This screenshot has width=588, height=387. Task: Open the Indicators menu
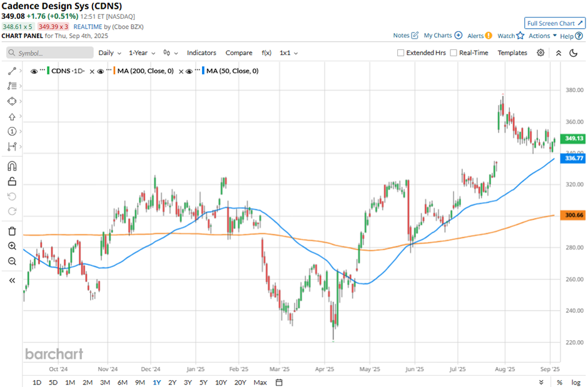202,53
